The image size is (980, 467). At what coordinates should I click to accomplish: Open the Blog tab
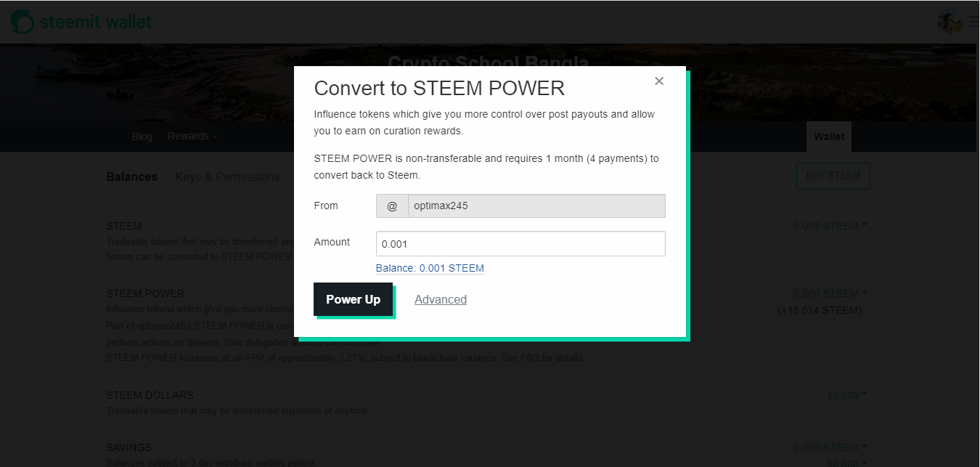(142, 137)
